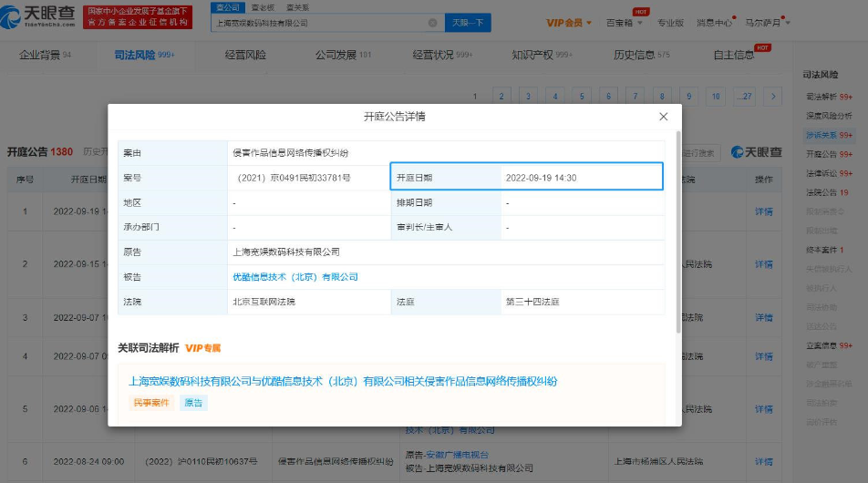This screenshot has width=868, height=483.
Task: Open 详情 for row 1
Action: tap(764, 211)
